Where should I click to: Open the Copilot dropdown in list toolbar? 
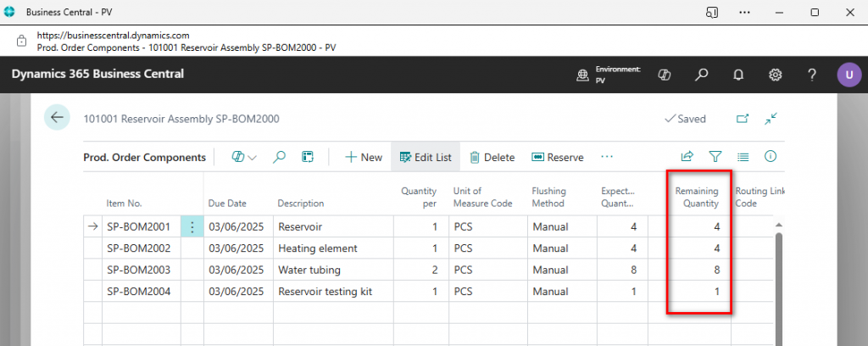tap(244, 157)
